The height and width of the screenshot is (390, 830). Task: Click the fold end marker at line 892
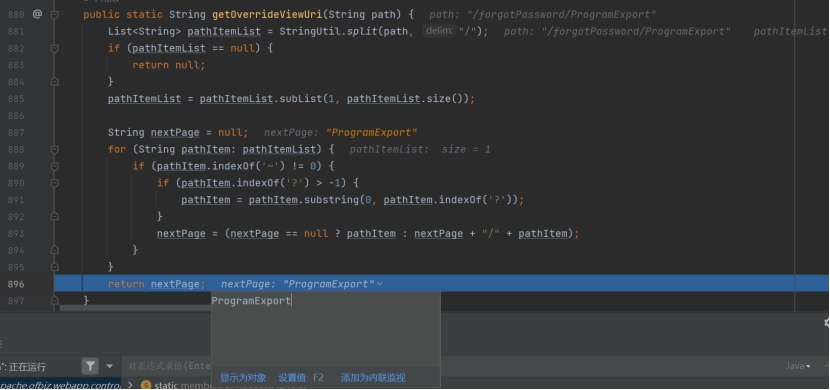pos(55,216)
